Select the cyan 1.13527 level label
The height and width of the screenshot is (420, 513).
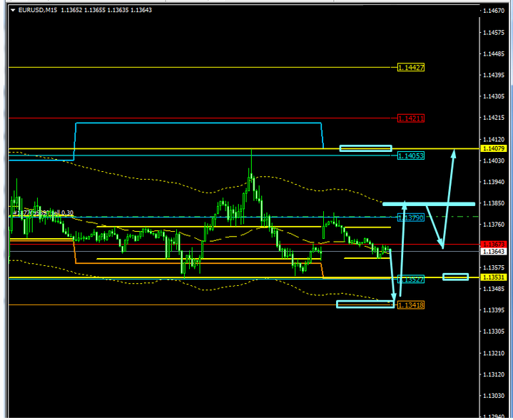click(411, 280)
